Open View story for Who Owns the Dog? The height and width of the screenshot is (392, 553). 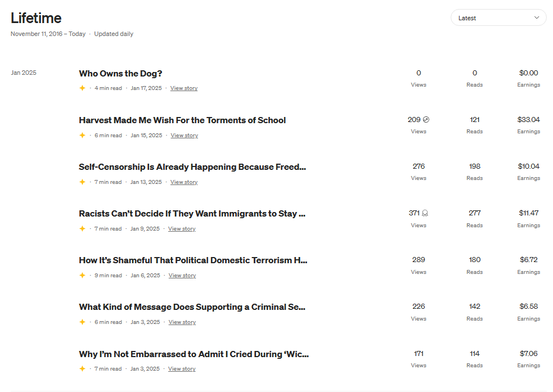(184, 88)
